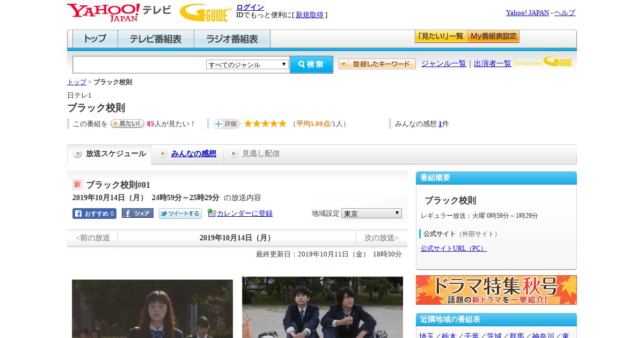Viewport: 644px width, 338px height.
Task: Go to 次の放送> schedule
Action: 382,238
